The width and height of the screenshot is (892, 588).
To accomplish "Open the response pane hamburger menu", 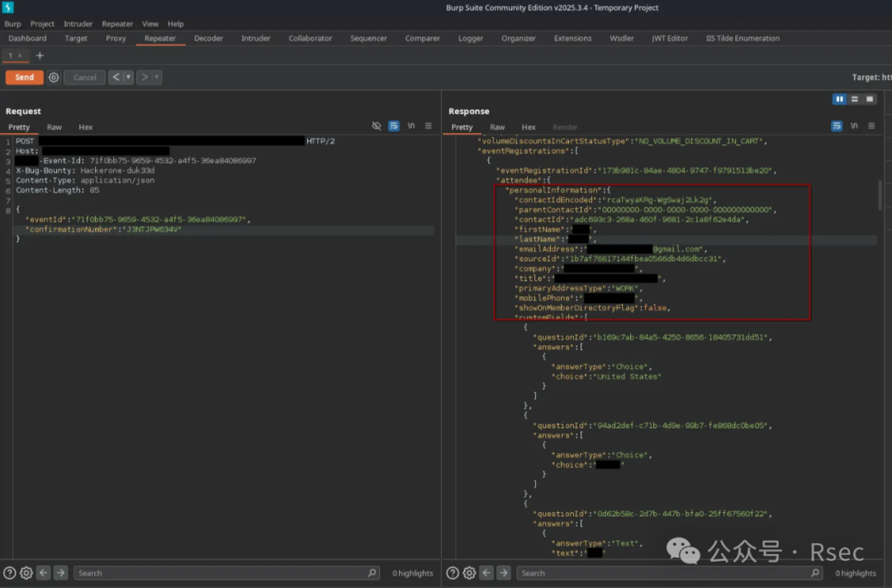I will [871, 126].
